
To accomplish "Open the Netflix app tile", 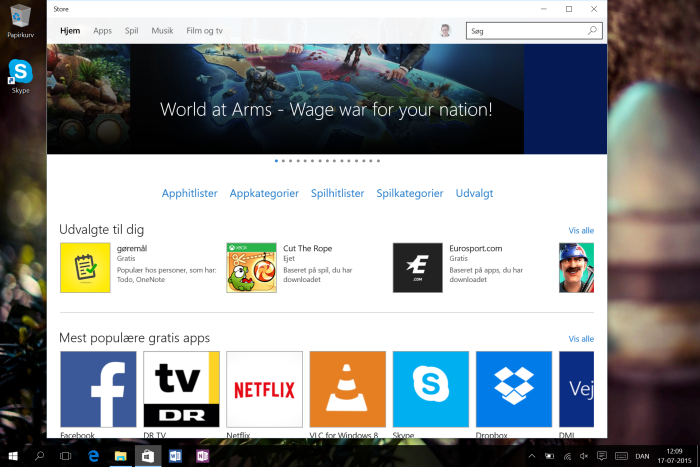I will tap(264, 389).
